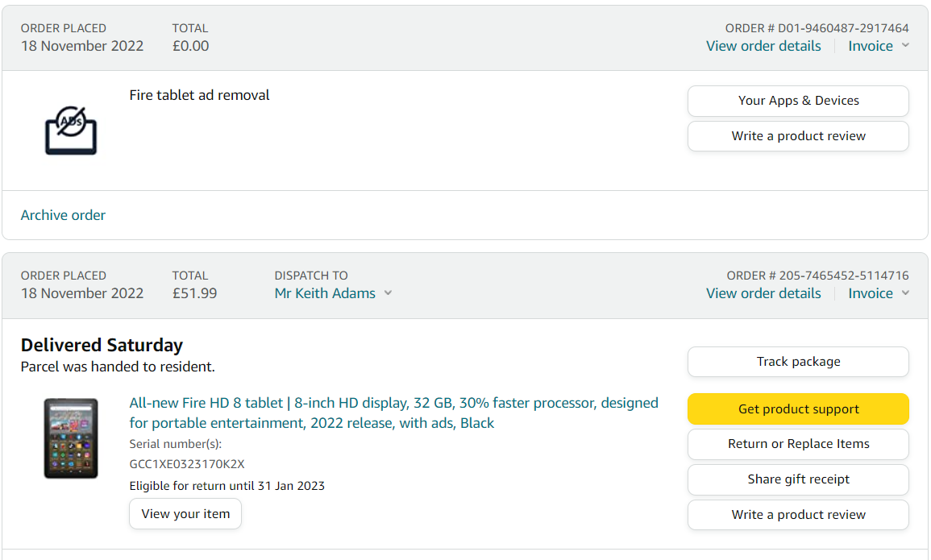Expand Invoice arrow for the £51.99 order
This screenshot has height=560, width=931.
pos(905,293)
